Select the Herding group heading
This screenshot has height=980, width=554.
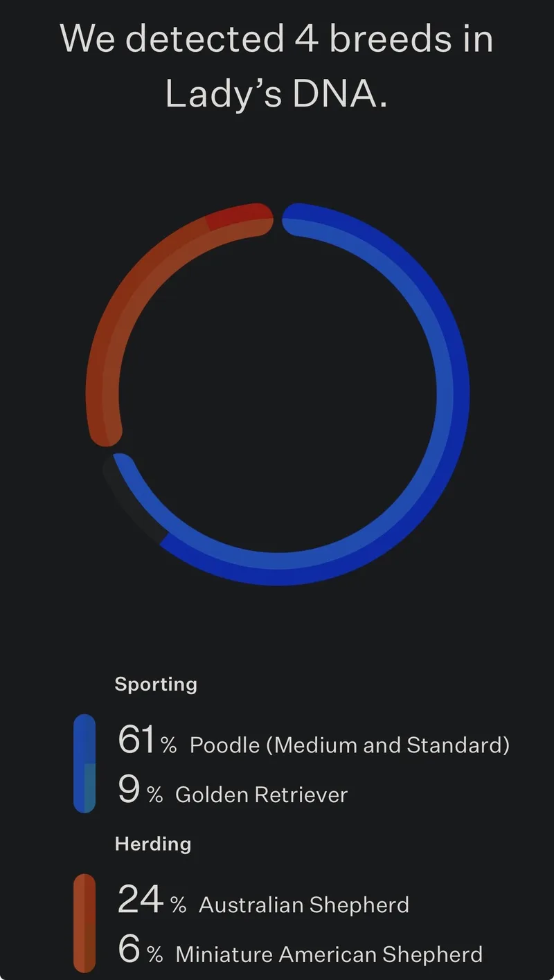point(153,844)
